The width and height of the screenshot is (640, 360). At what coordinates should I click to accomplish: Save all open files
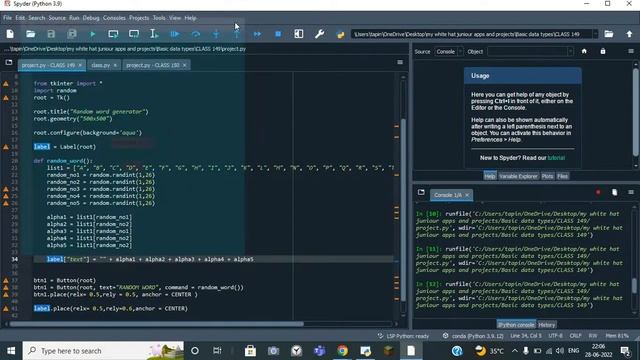click(x=72, y=34)
